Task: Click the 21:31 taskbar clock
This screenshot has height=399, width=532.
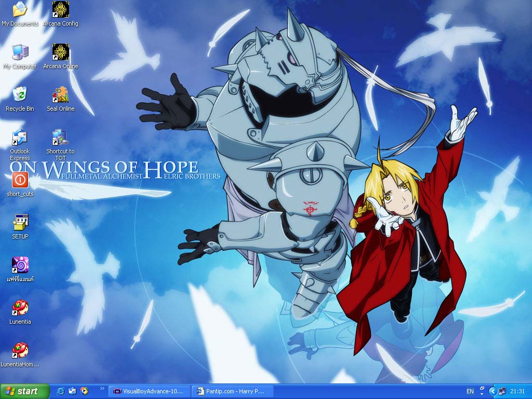Action: (x=517, y=391)
